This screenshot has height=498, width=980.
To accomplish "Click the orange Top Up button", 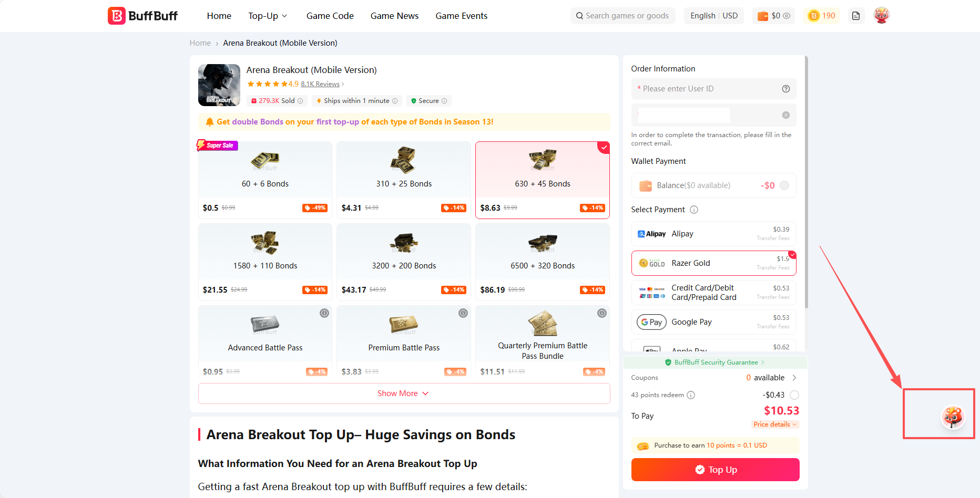I will pos(715,470).
